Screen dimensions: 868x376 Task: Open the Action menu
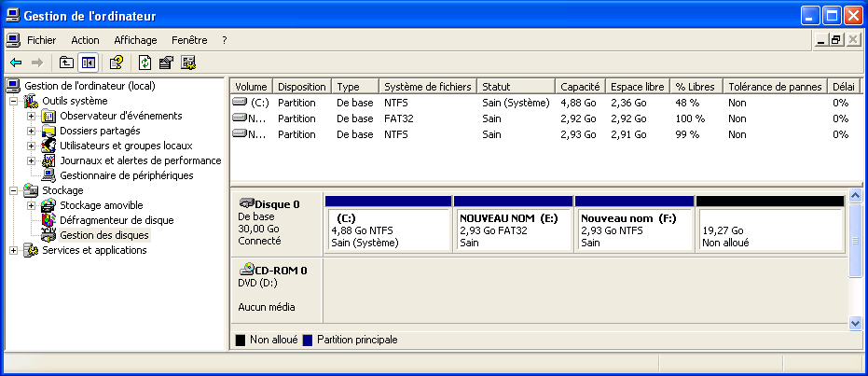85,40
